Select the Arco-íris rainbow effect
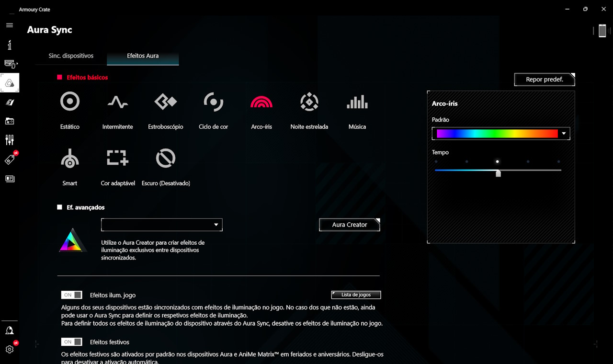Screen dimensions: 613x364 tap(261, 102)
